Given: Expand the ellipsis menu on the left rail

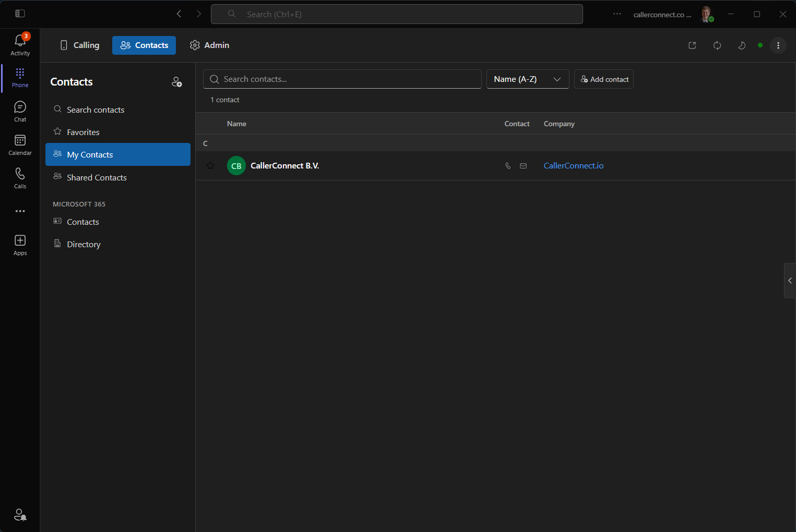Looking at the screenshot, I should click(x=20, y=211).
